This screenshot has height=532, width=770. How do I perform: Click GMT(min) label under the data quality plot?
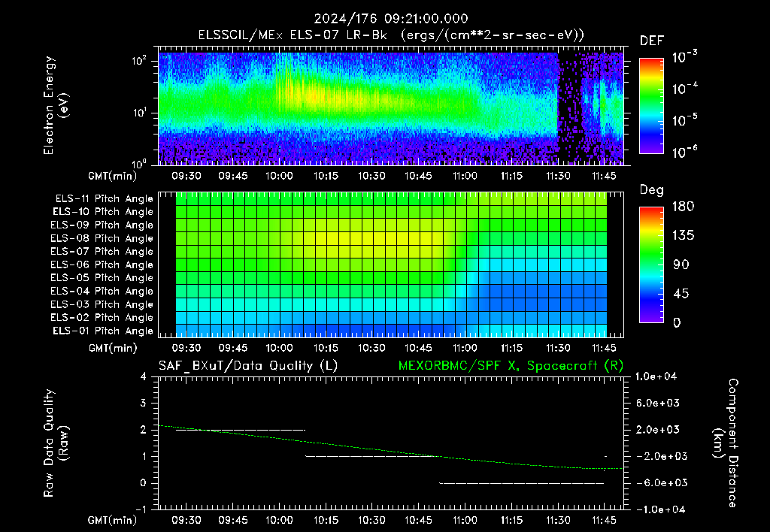pos(113,520)
